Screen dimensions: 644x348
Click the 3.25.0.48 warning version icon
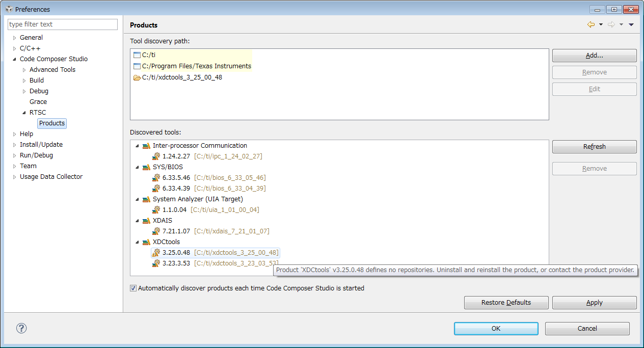coord(156,253)
